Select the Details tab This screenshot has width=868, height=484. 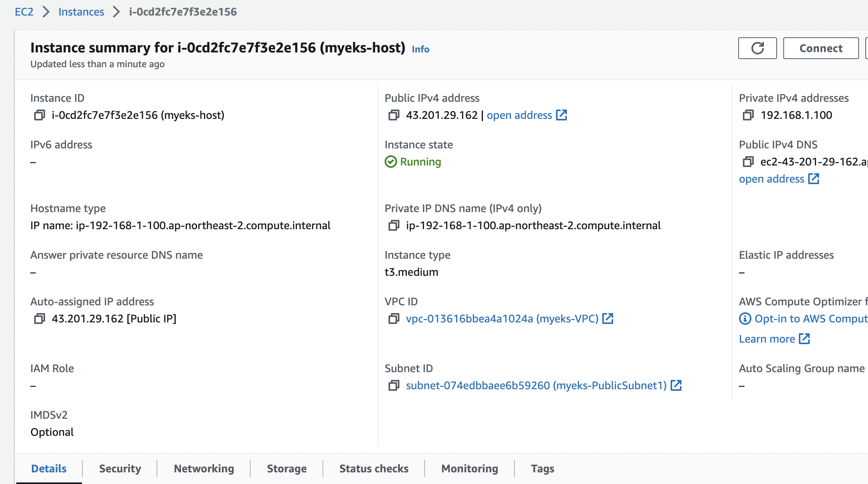[49, 468]
